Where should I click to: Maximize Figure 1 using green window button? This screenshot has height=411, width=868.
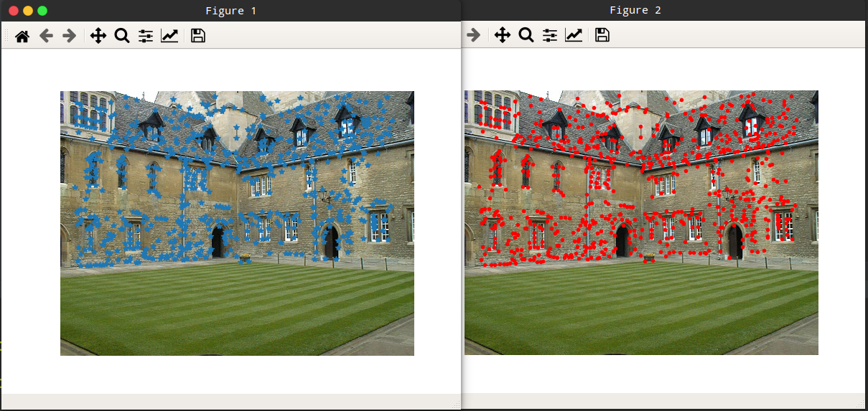pyautogui.click(x=42, y=11)
